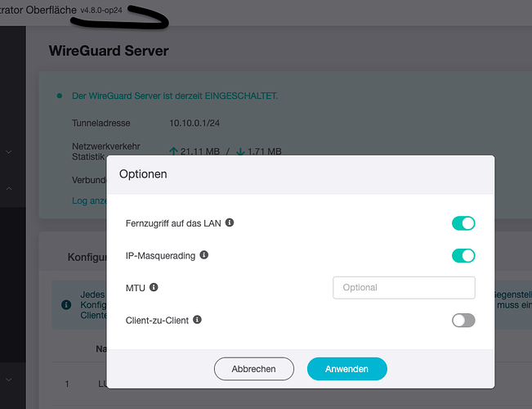Disable the Fernzugriff auf das LAN toggle

[x=463, y=223]
